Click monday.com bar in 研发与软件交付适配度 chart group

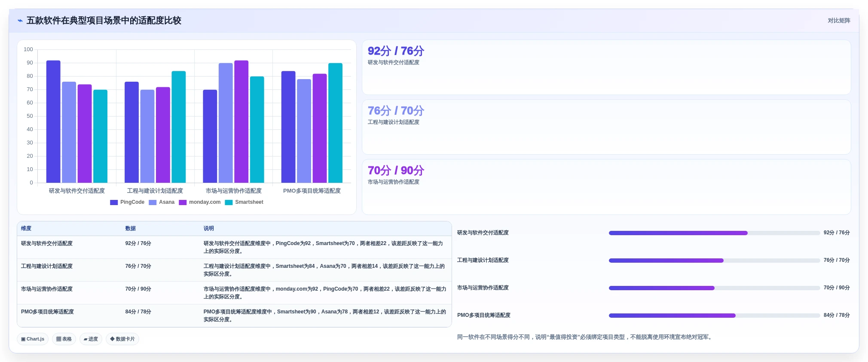[x=85, y=134]
